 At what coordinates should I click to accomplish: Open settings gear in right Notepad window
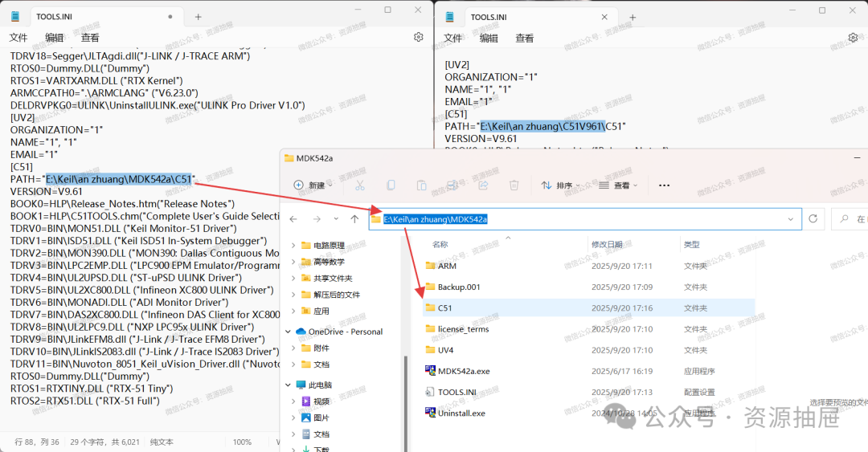(853, 37)
